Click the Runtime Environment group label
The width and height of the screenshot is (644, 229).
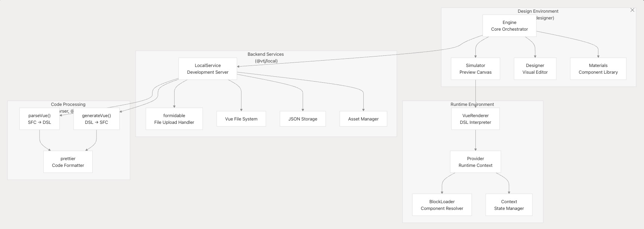coord(472,104)
